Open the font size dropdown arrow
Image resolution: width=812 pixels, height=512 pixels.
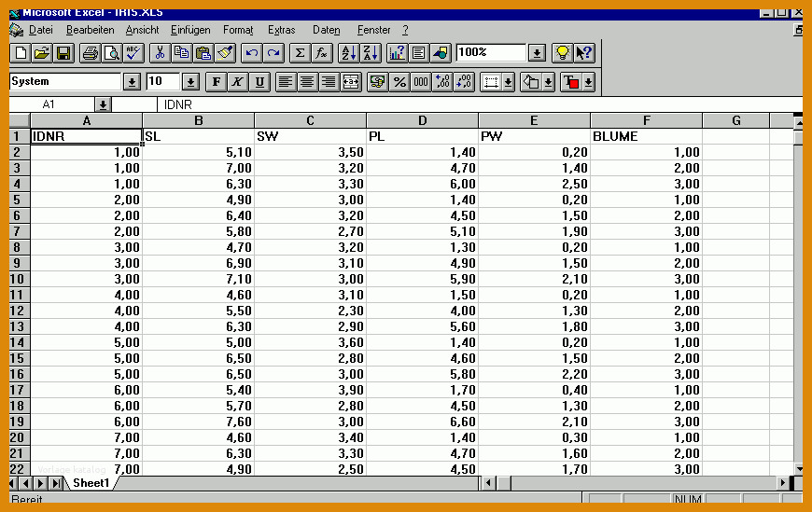click(x=190, y=82)
